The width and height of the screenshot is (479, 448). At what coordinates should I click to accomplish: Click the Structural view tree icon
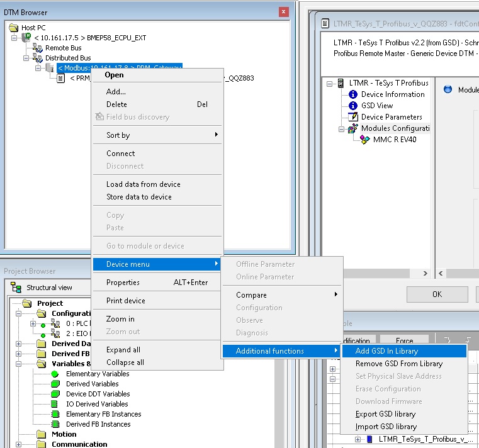tap(16, 288)
